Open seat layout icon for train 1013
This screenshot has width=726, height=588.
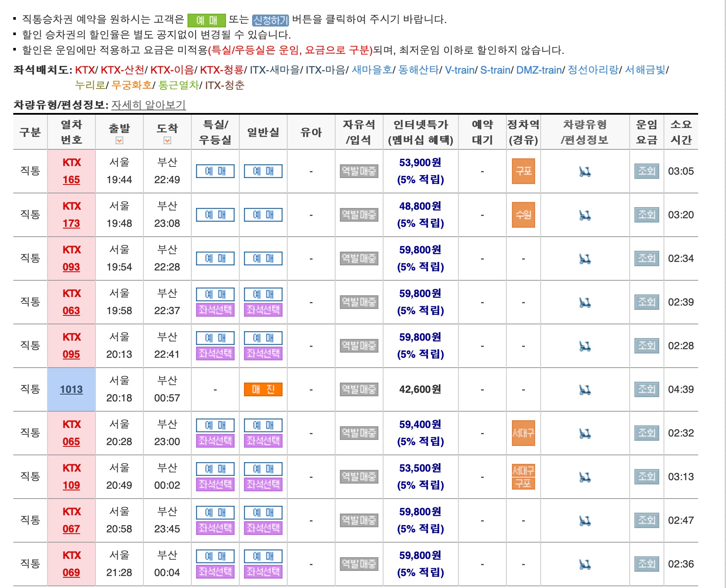pos(585,390)
